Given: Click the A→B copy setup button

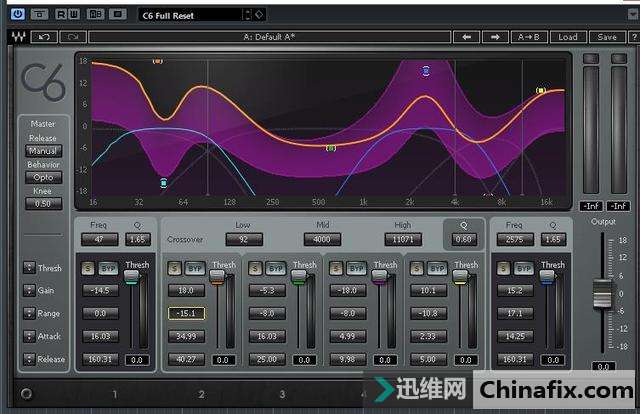Looking at the screenshot, I should pos(530,37).
